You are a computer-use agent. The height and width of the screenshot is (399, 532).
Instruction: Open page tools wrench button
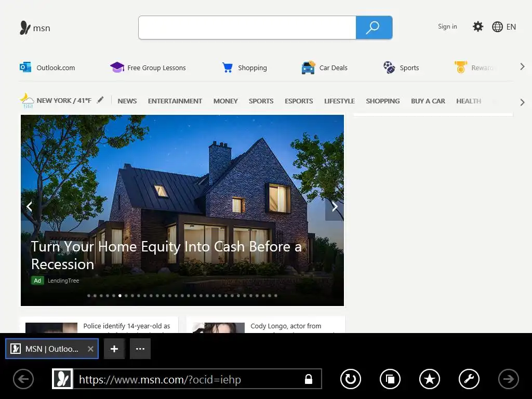point(469,379)
